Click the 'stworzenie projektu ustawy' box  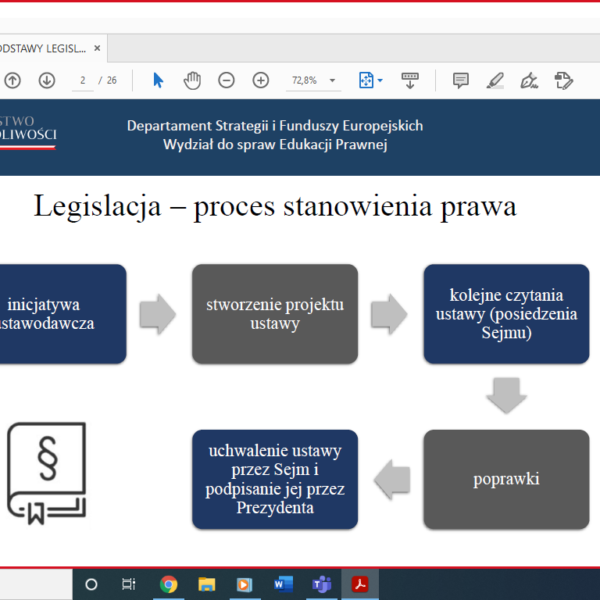(x=275, y=314)
